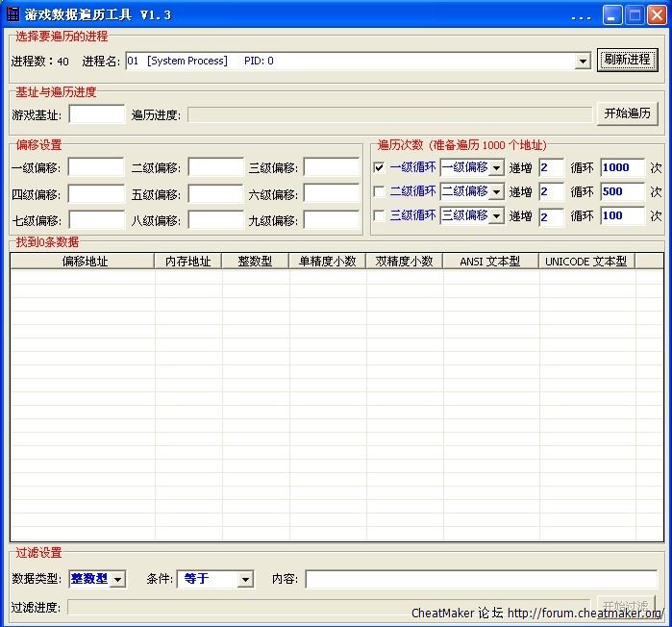Enable the 二级循环 checkbox
Viewport: 672px width, 627px height.
tap(379, 191)
